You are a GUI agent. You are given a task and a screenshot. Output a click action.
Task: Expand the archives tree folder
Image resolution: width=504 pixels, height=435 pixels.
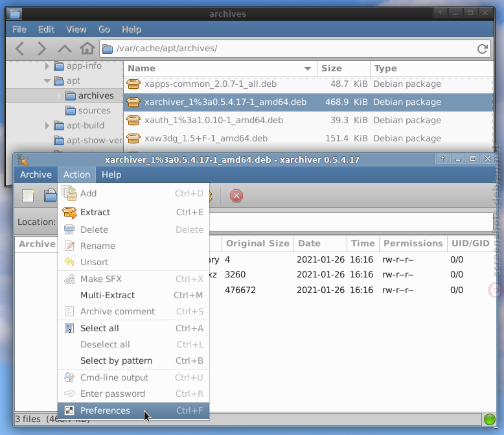[58, 96]
